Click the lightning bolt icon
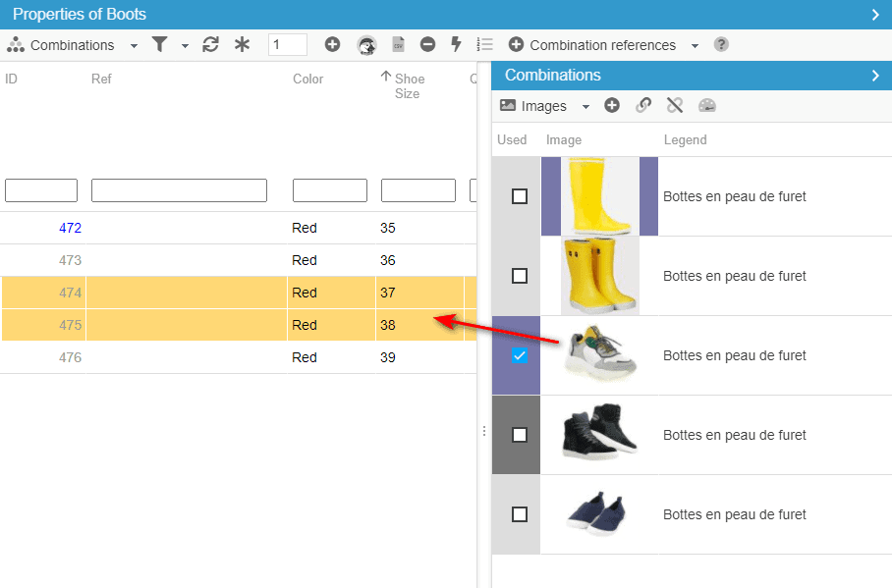Screen dimensions: 892x588 point(456,45)
